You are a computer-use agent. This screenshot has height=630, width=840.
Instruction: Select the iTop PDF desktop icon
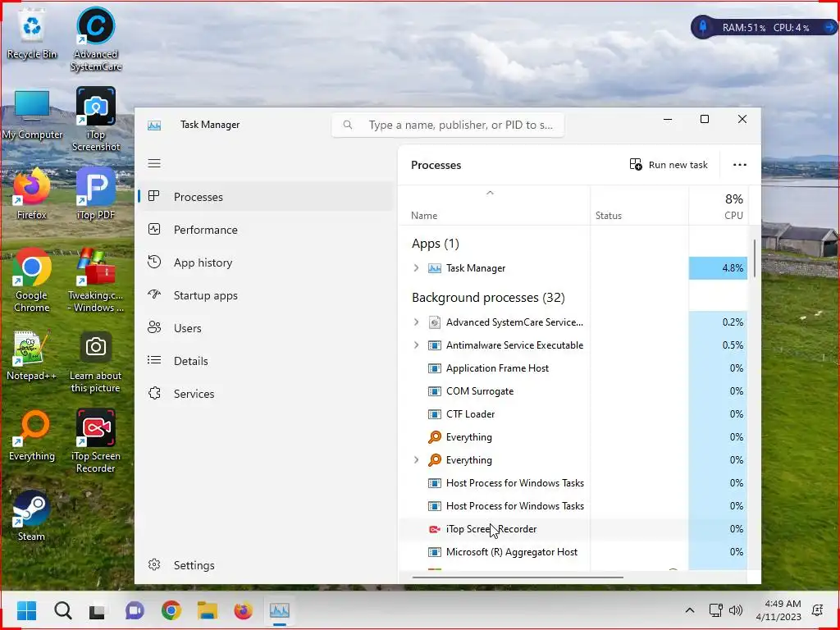pyautogui.click(x=96, y=194)
